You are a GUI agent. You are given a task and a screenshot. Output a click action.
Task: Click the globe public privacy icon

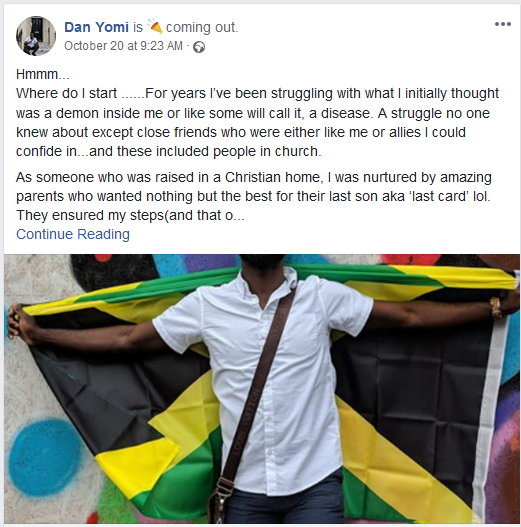tap(199, 47)
